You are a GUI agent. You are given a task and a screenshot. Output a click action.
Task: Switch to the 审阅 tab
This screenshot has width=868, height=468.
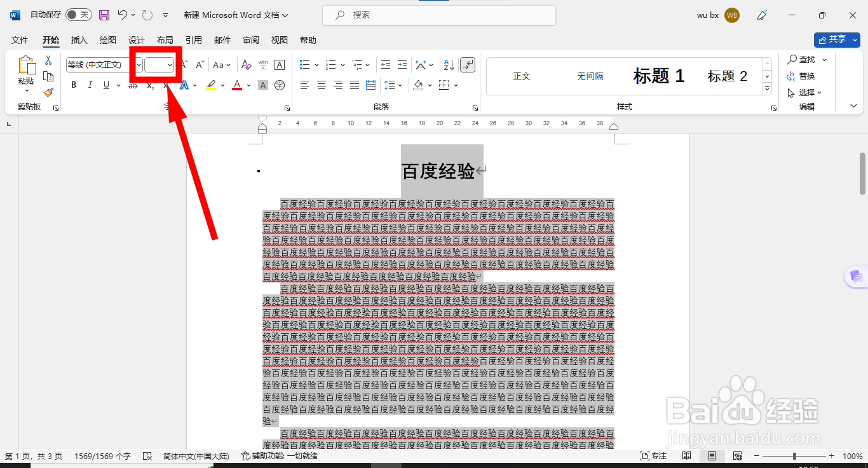tap(251, 40)
